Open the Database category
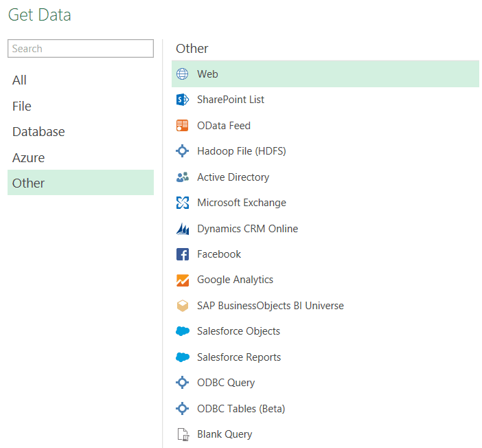The height and width of the screenshot is (448, 482). pyautogui.click(x=38, y=132)
